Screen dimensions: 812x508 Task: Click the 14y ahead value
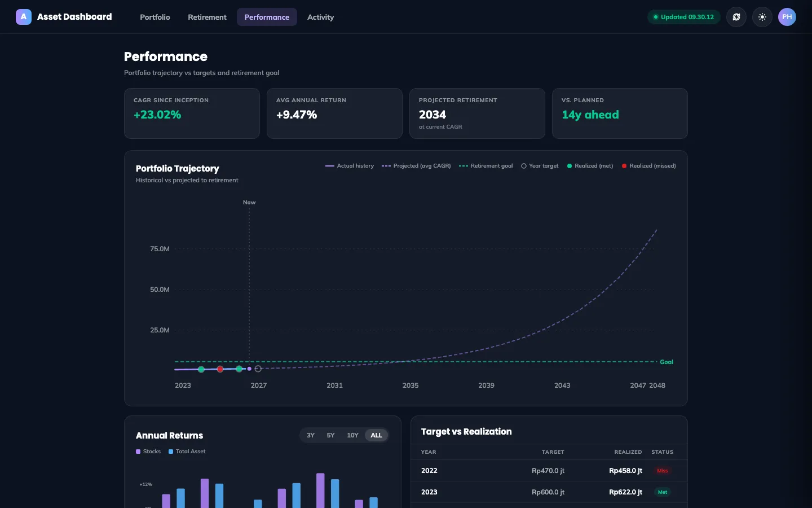590,115
